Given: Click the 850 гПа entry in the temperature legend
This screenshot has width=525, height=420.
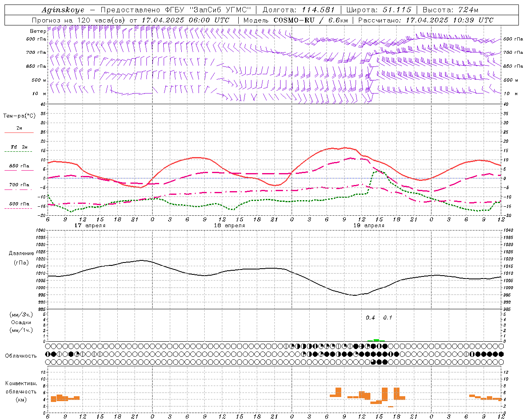Looking at the screenshot, I should [19, 166].
